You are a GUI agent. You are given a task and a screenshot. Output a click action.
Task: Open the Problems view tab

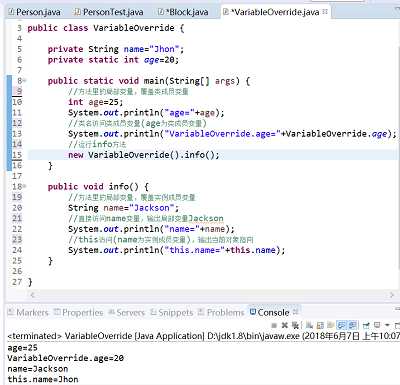coord(221,313)
